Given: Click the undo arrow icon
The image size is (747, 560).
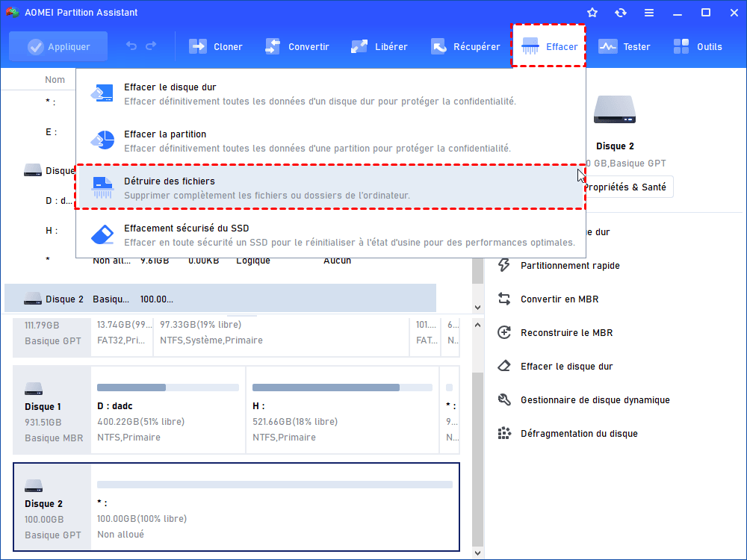Looking at the screenshot, I should click(x=131, y=46).
